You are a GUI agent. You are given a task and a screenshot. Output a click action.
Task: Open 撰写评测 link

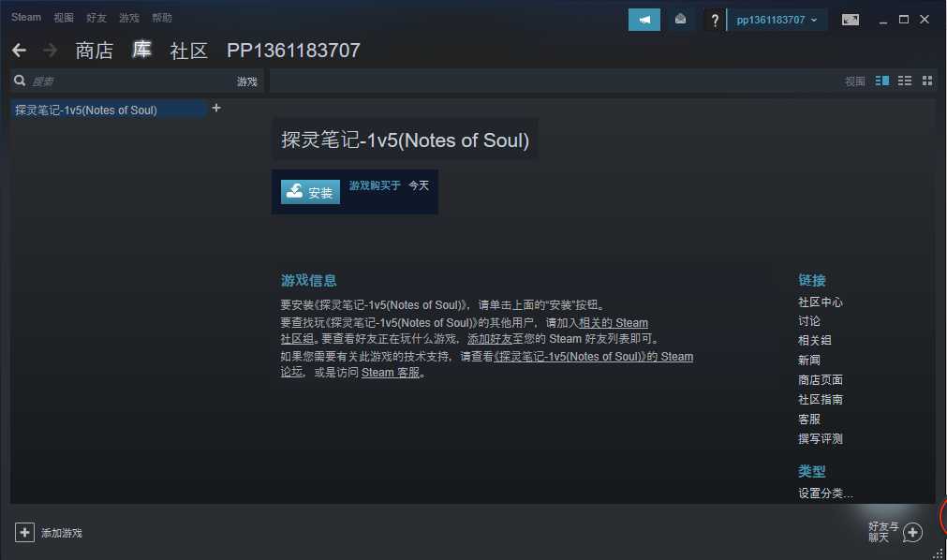[821, 438]
